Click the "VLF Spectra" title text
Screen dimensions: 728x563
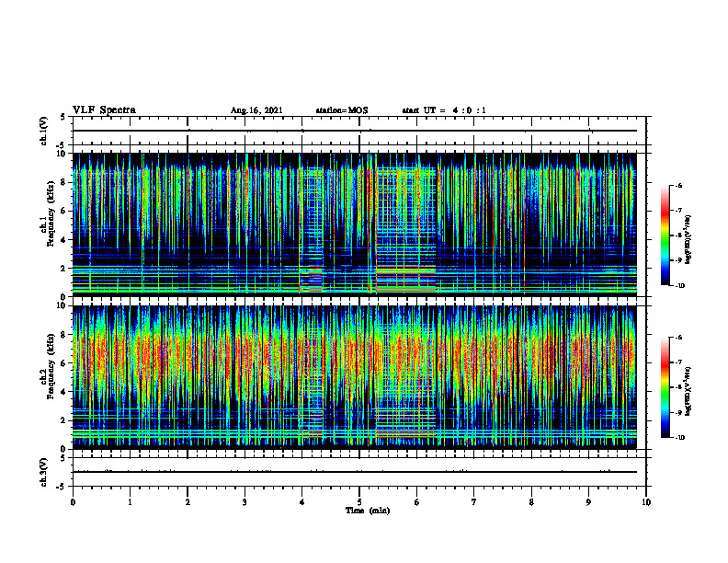(104, 109)
